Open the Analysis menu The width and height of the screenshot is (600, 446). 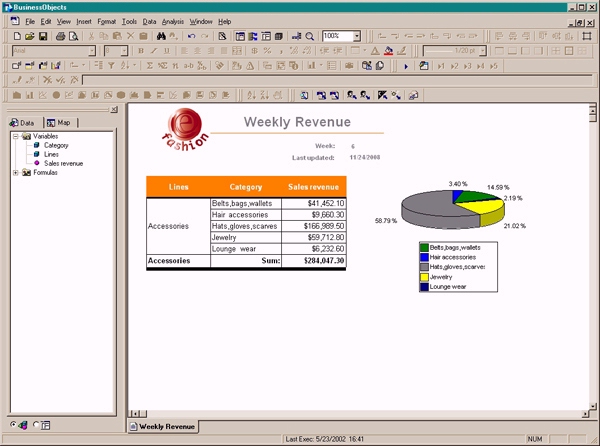click(172, 21)
